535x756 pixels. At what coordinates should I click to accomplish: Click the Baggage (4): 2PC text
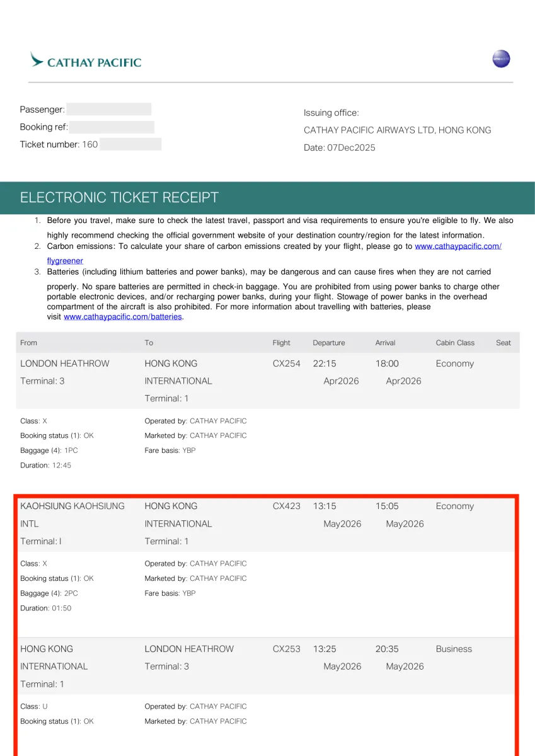click(49, 593)
